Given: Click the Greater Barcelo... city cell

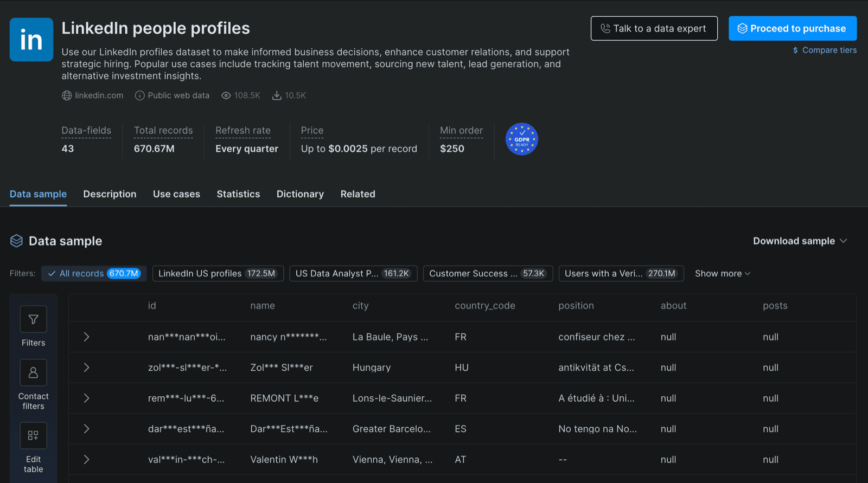Looking at the screenshot, I should 392,429.
